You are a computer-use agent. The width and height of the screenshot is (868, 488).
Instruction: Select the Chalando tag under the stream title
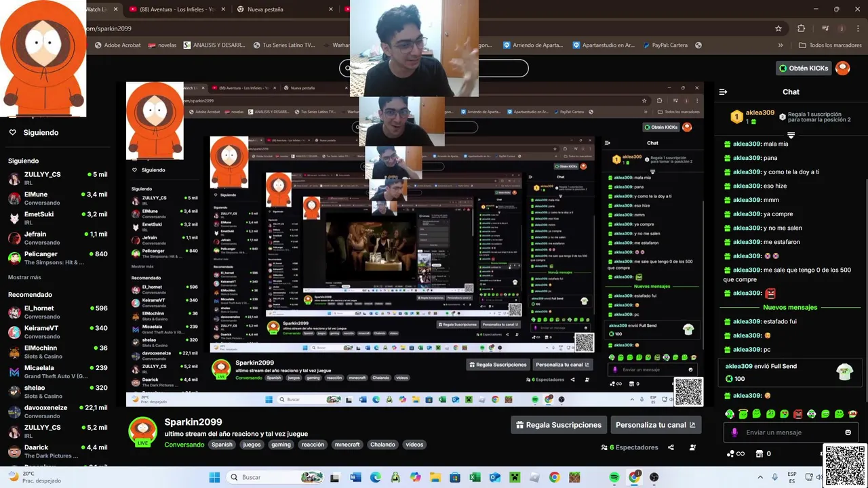[382, 445]
